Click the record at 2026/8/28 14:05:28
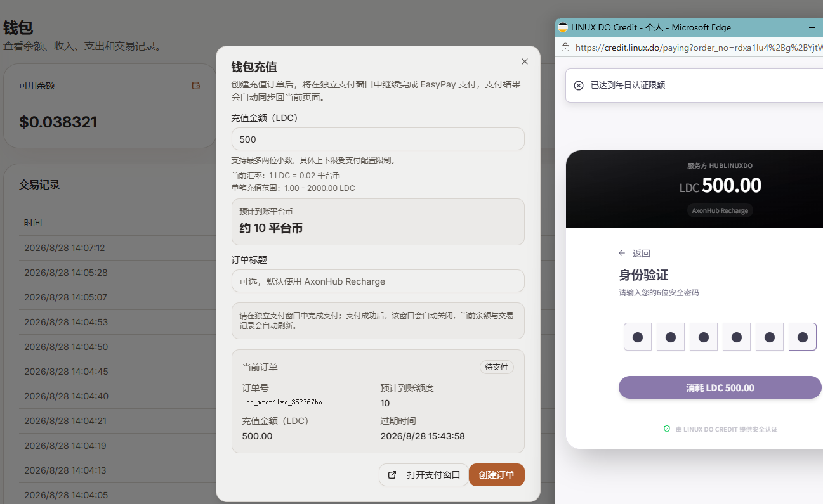Image resolution: width=823 pixels, height=504 pixels. (x=66, y=273)
